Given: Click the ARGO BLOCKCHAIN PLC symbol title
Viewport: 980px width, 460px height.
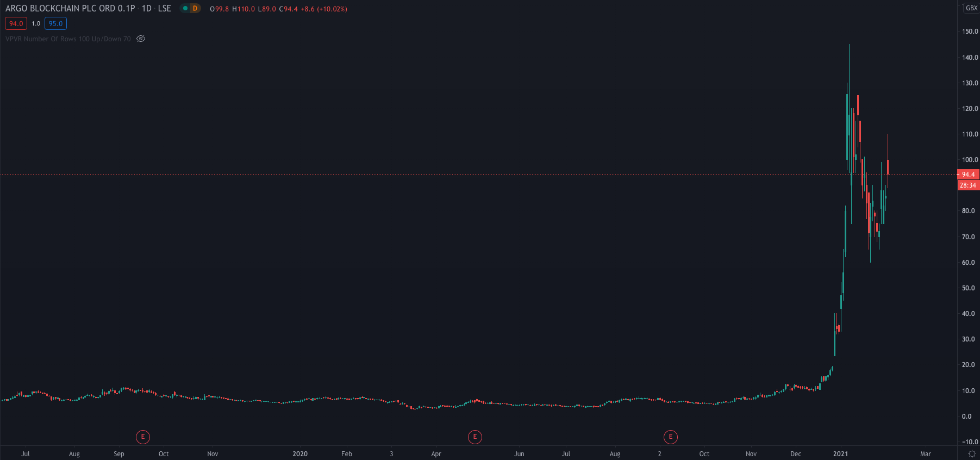Looking at the screenshot, I should tap(70, 8).
